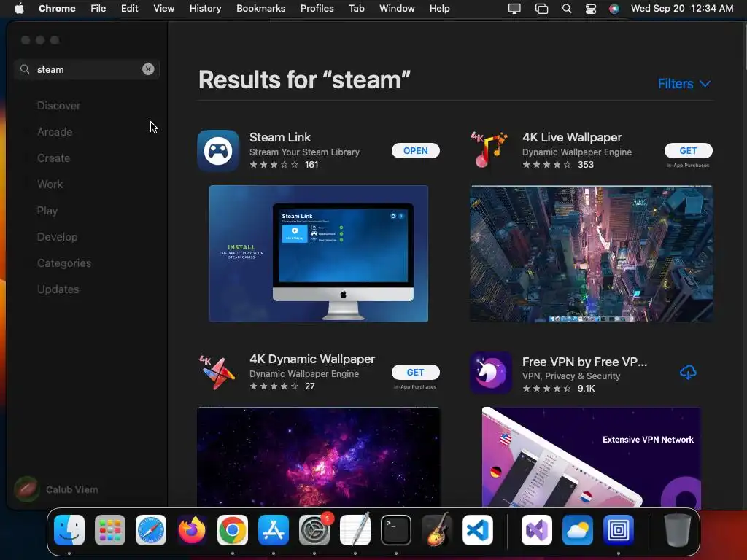Click the Stage Manager windows icon in menu bar
The height and width of the screenshot is (560, 747).
[542, 9]
